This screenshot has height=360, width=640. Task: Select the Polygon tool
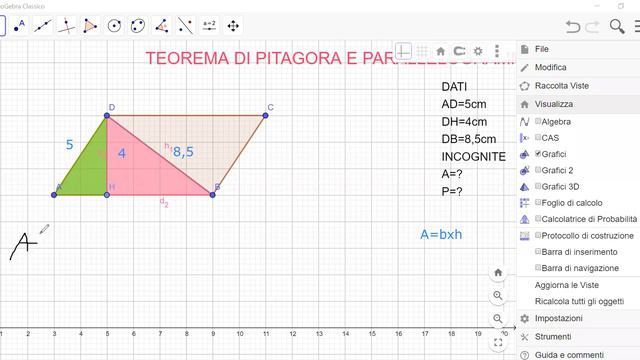click(x=90, y=26)
